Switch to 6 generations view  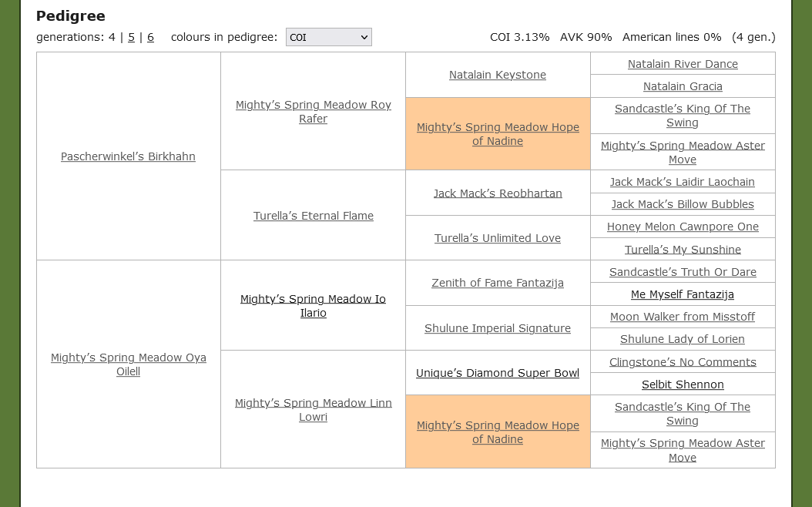pos(150,37)
